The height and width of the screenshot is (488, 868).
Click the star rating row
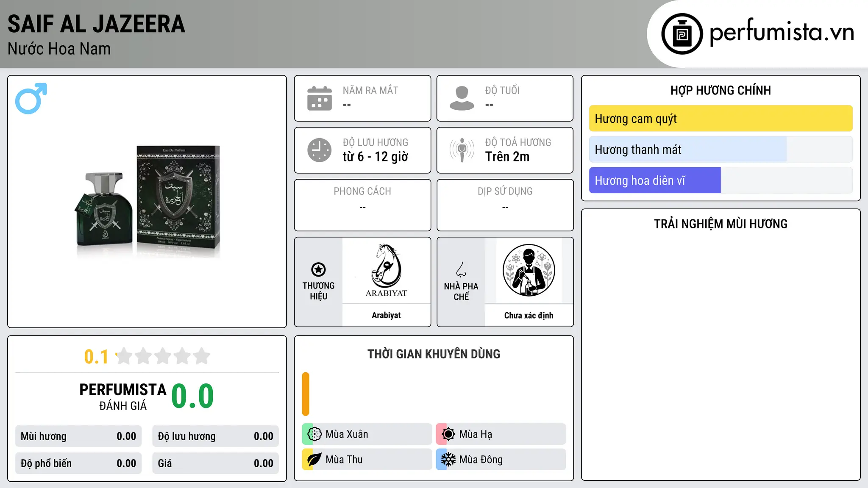(x=163, y=356)
